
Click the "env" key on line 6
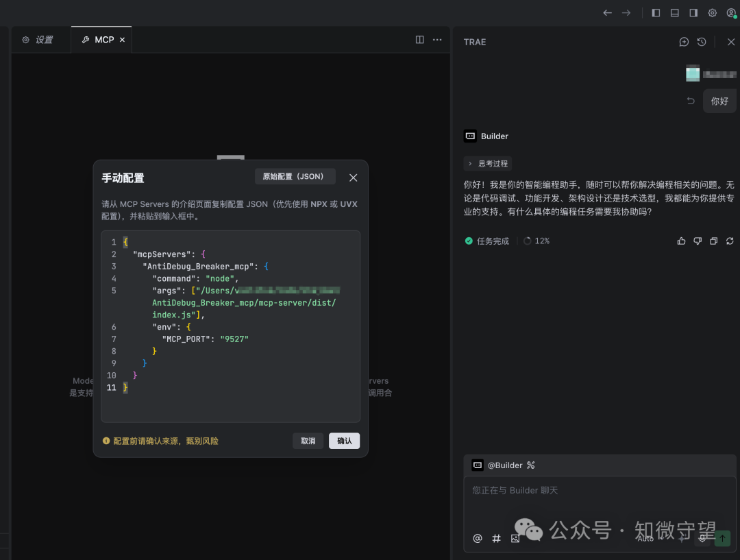[164, 327]
